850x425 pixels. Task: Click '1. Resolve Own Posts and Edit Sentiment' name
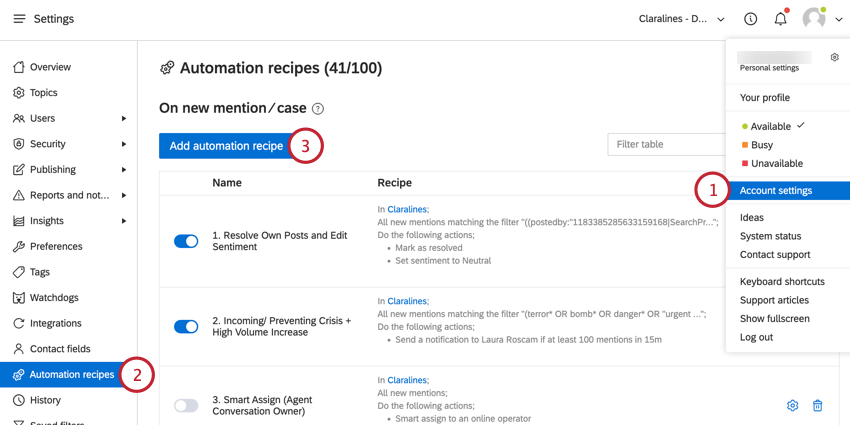(280, 241)
